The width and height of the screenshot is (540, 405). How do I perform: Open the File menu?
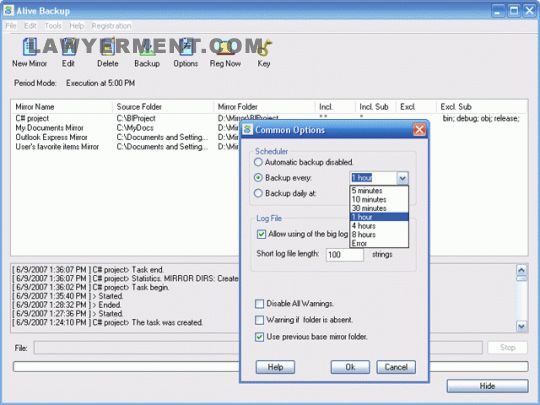pyautogui.click(x=11, y=26)
